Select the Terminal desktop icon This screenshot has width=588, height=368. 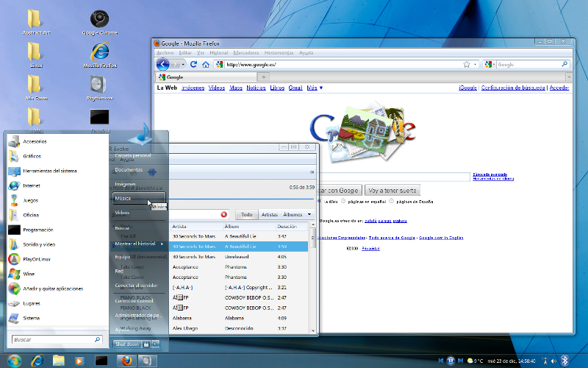(100, 120)
